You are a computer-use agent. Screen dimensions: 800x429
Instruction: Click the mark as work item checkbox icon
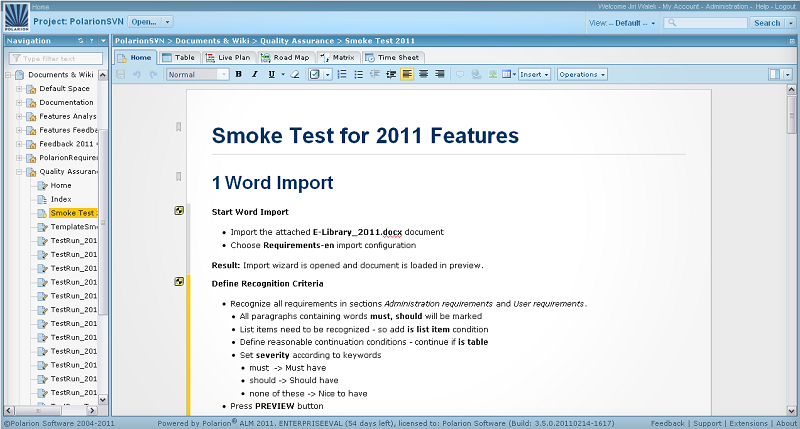[x=315, y=74]
